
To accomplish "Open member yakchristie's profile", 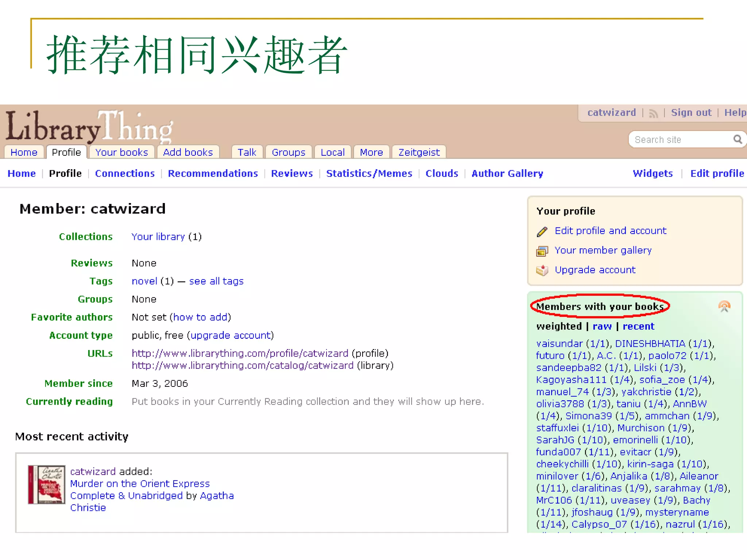I will [646, 392].
